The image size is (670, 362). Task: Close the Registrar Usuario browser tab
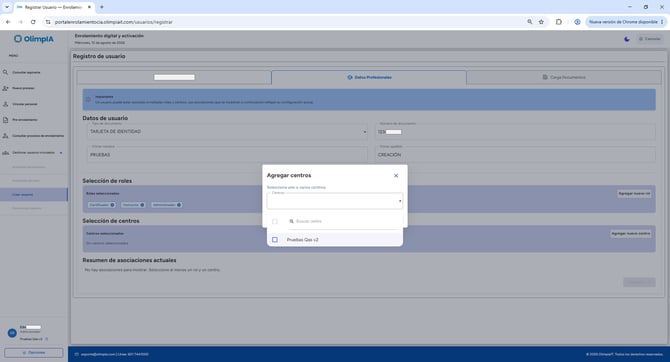point(89,7)
